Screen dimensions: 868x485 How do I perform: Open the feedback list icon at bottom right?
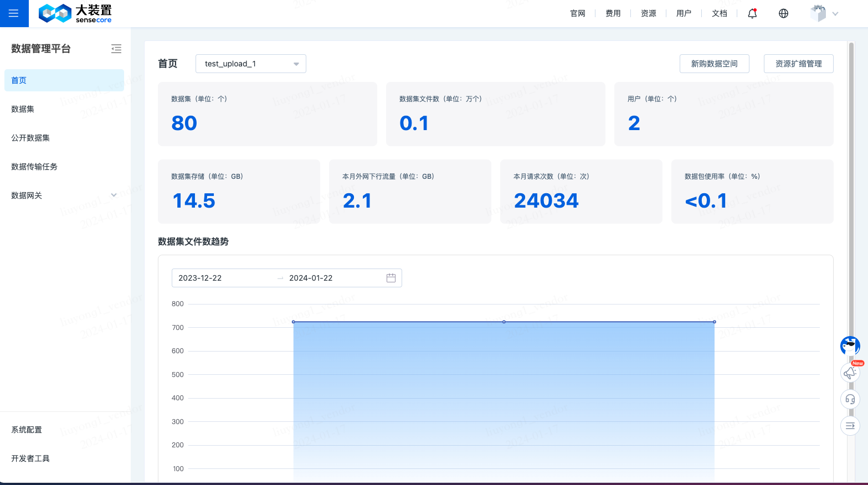[x=850, y=426]
